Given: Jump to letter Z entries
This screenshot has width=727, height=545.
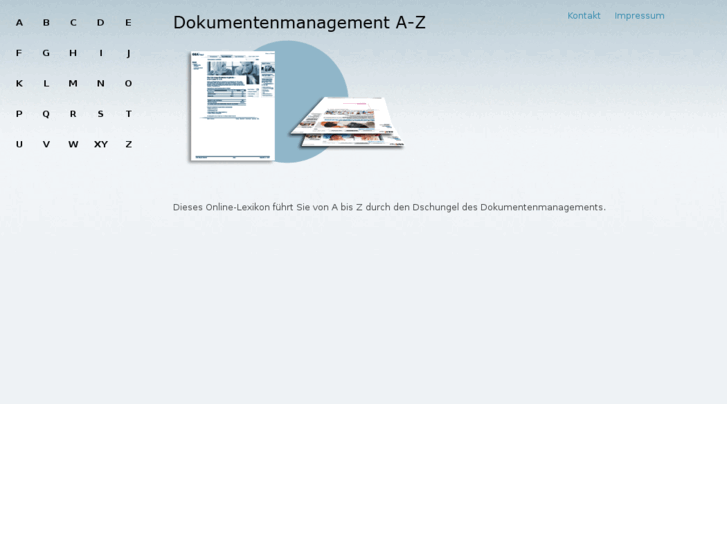Looking at the screenshot, I should click(x=128, y=145).
